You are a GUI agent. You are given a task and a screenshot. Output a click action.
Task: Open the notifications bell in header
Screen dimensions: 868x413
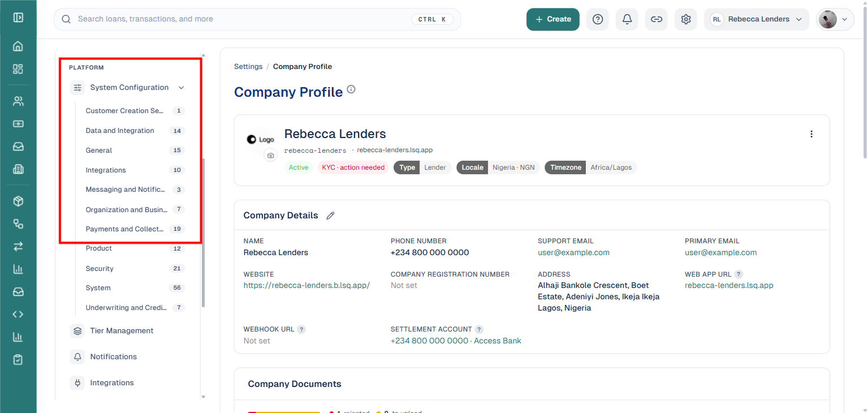coord(627,19)
